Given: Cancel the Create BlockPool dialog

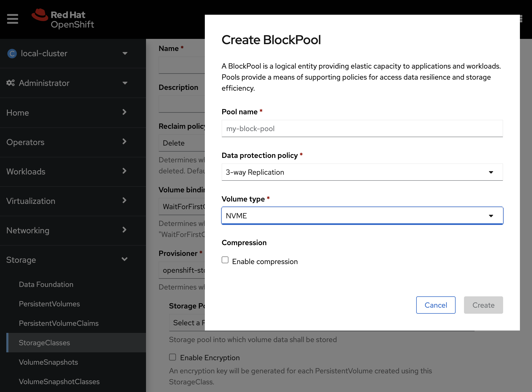Looking at the screenshot, I should pyautogui.click(x=436, y=305).
